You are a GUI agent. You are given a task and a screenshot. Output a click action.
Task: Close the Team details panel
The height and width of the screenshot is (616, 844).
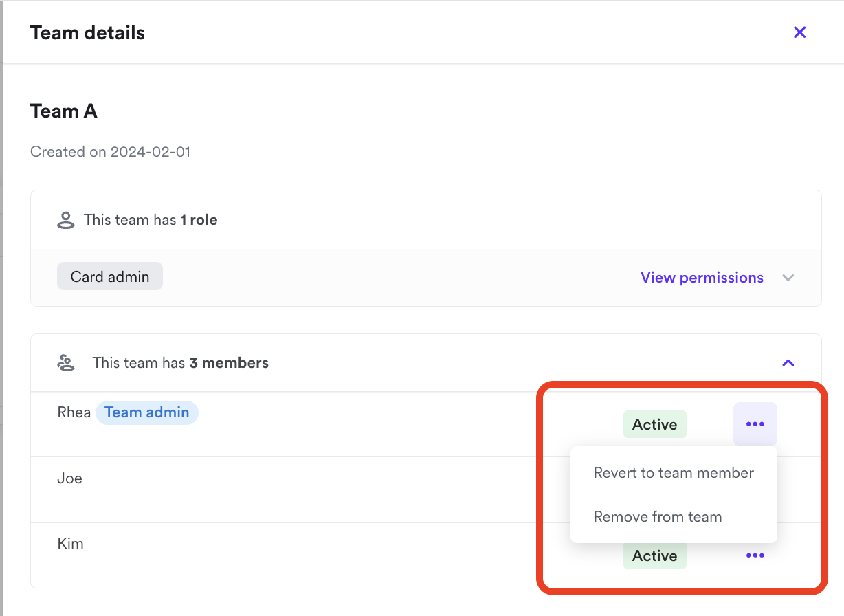click(799, 32)
